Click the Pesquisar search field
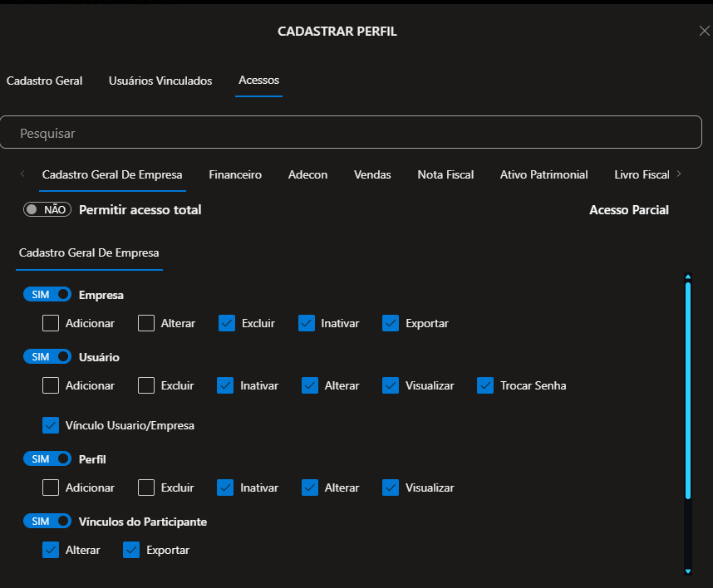The height and width of the screenshot is (588, 713). [351, 133]
